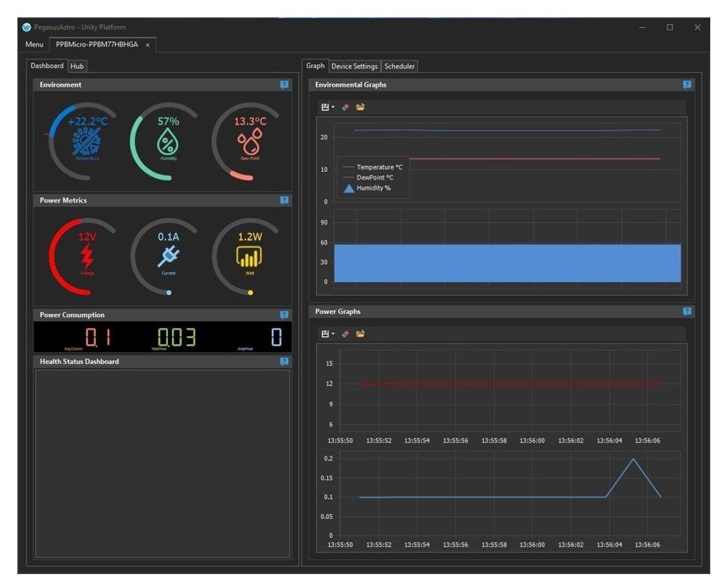Open help for Environmental Graphs panel
This screenshot has height=588, width=727.
686,85
